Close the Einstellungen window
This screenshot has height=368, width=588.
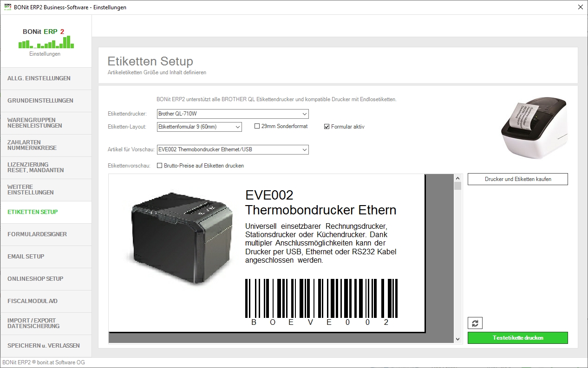(x=581, y=7)
